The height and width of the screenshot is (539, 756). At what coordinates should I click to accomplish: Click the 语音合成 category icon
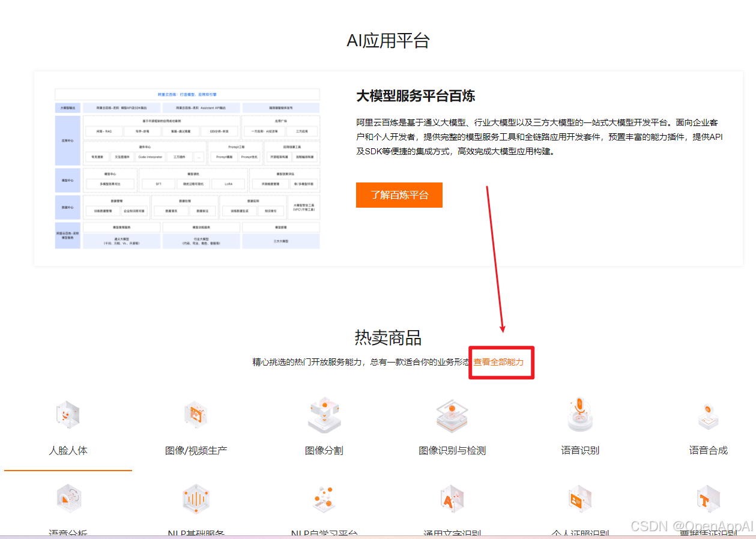tap(709, 416)
